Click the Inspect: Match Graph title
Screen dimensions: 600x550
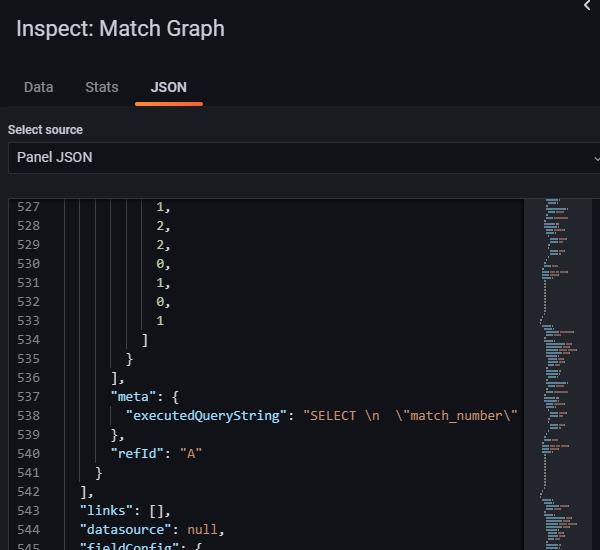tap(120, 29)
